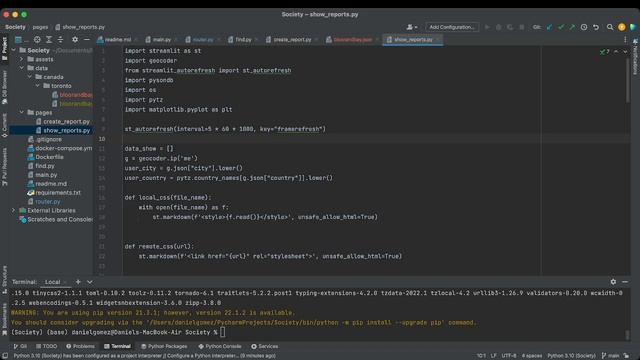Select the Local terminal tab
The image size is (640, 360).
(53, 282)
